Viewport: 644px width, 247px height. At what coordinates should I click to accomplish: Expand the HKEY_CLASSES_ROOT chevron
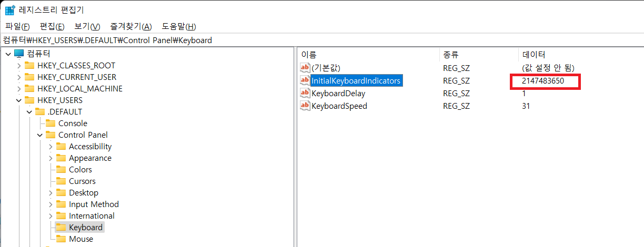[x=19, y=65]
